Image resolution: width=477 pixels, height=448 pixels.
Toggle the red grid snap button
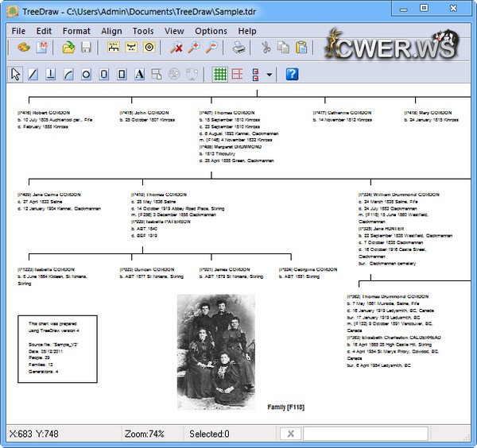pyautogui.click(x=238, y=74)
